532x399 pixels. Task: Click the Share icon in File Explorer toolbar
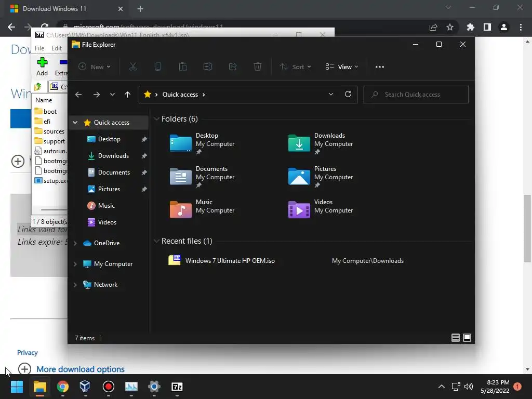233,67
